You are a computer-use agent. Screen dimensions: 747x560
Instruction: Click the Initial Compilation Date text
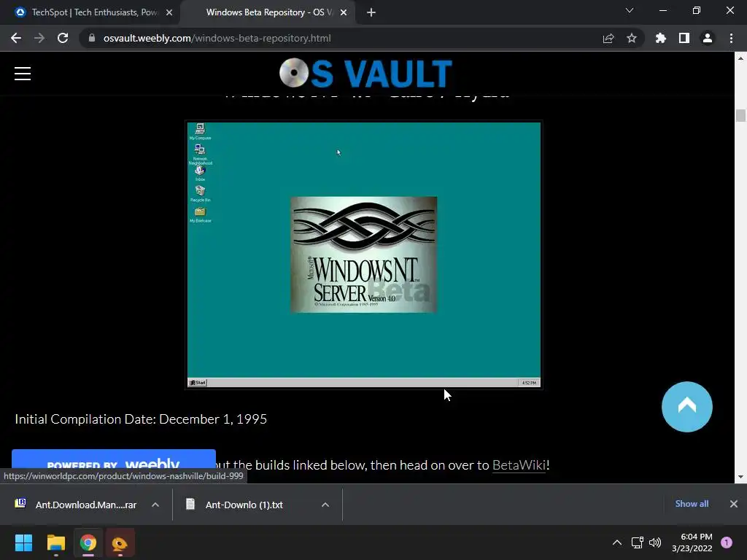[141, 419]
